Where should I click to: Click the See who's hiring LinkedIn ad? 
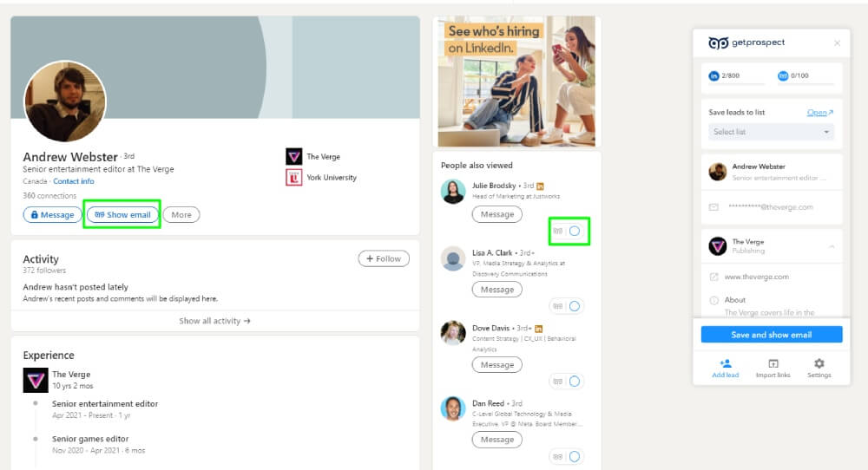pos(516,82)
